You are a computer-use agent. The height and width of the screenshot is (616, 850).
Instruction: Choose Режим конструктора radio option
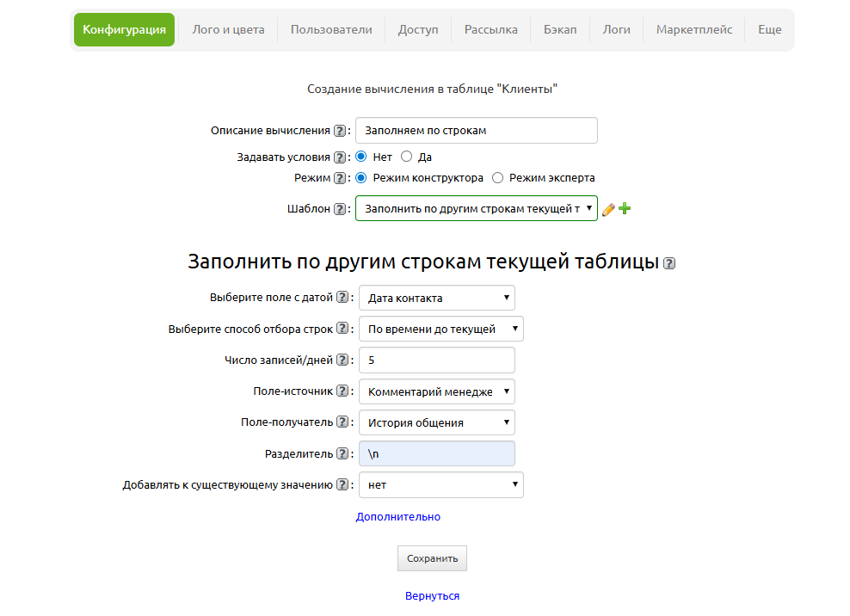click(x=361, y=177)
